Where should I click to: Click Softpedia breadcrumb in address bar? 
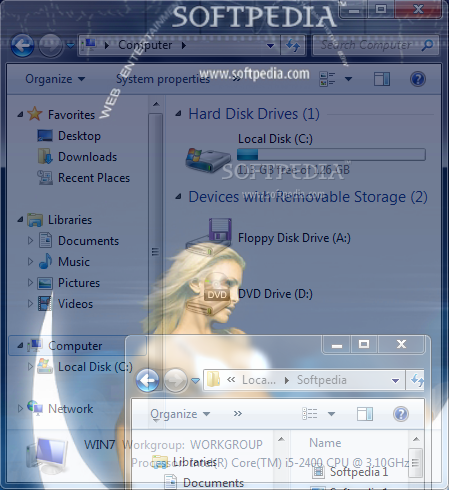pos(322,380)
